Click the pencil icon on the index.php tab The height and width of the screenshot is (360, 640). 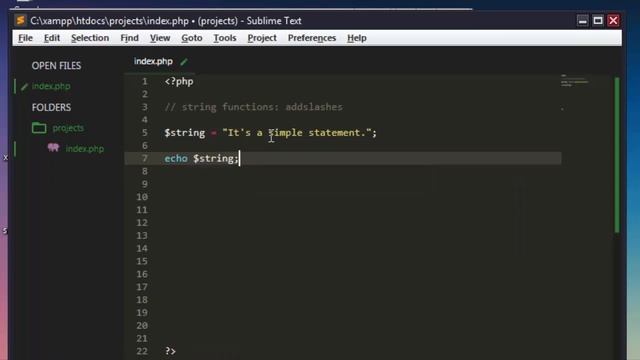[184, 62]
